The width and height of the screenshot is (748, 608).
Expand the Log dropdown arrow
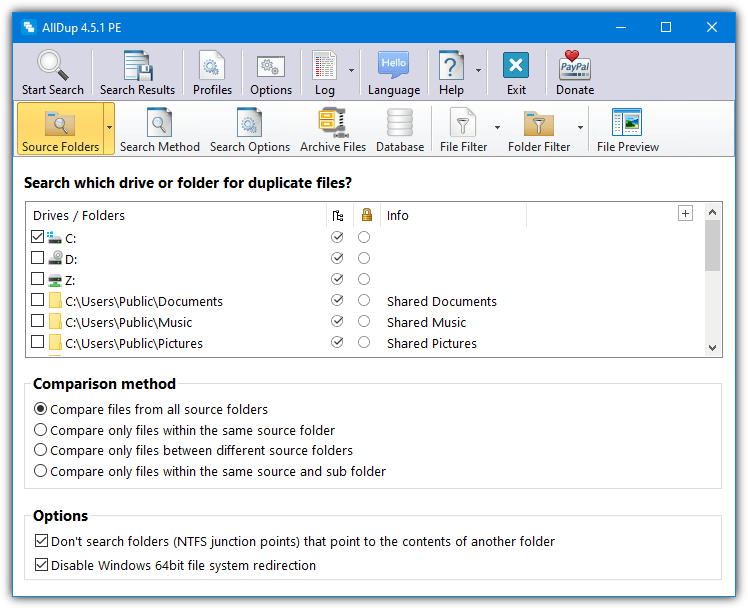[351, 71]
